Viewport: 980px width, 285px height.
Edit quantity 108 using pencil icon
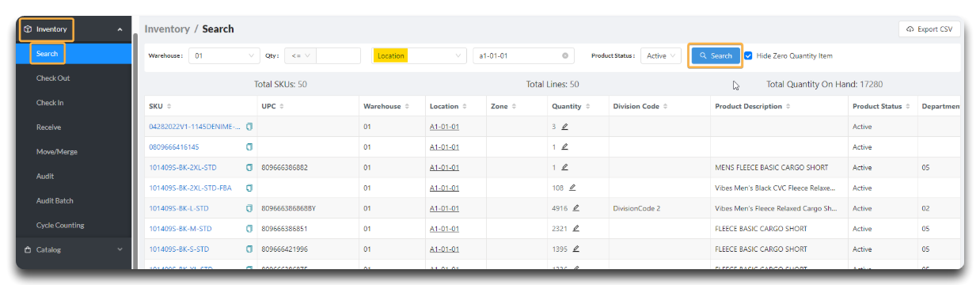pos(572,188)
